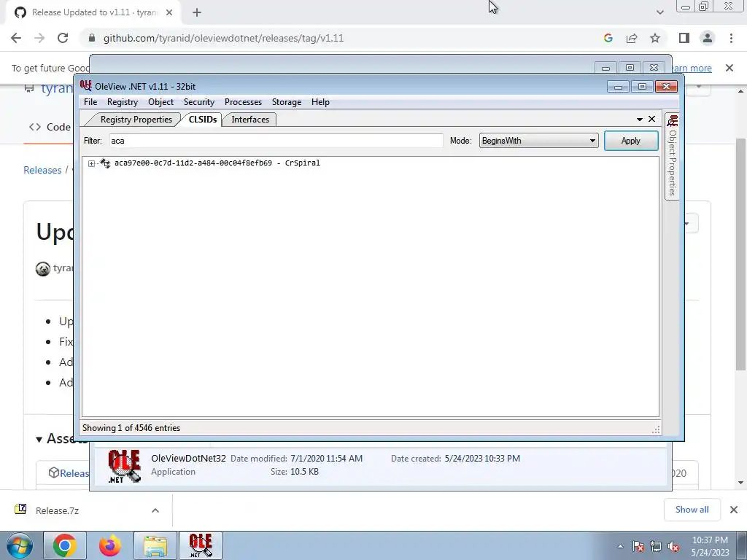Switch to the Interfaces tab

click(x=250, y=120)
